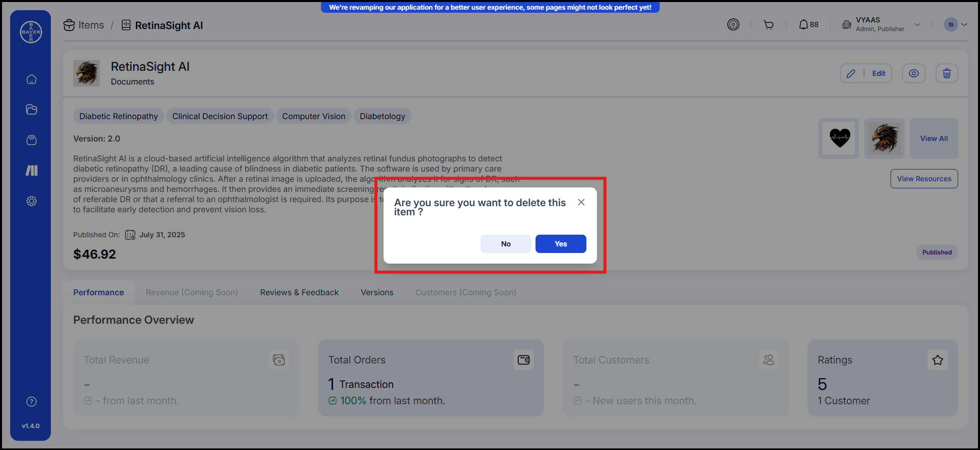The image size is (980, 450).
Task: Click the Bayer logo in sidebar
Action: [31, 32]
